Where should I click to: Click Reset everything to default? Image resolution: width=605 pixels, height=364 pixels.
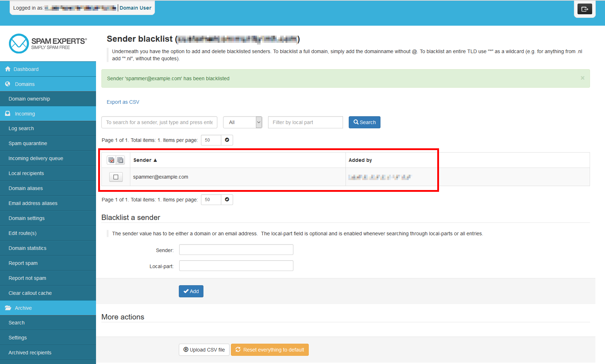tap(269, 350)
